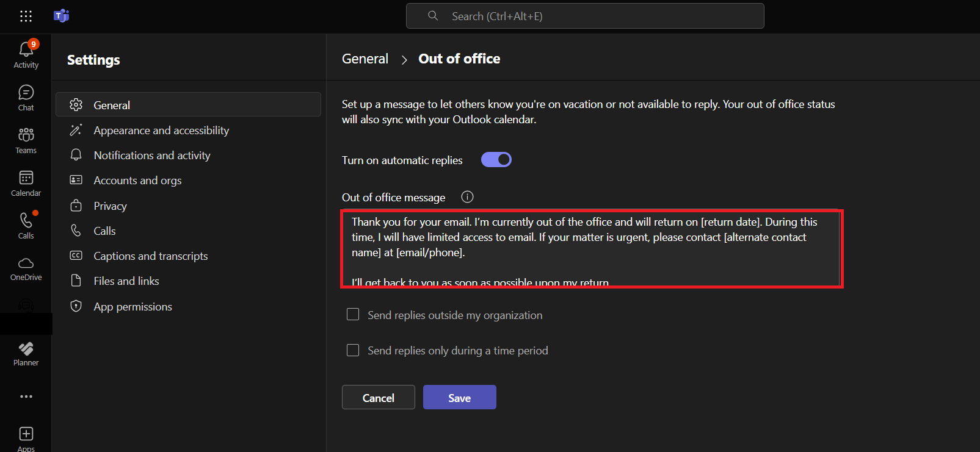Click the search magnifier icon
Screen dimensions: 980x452
[x=433, y=16]
